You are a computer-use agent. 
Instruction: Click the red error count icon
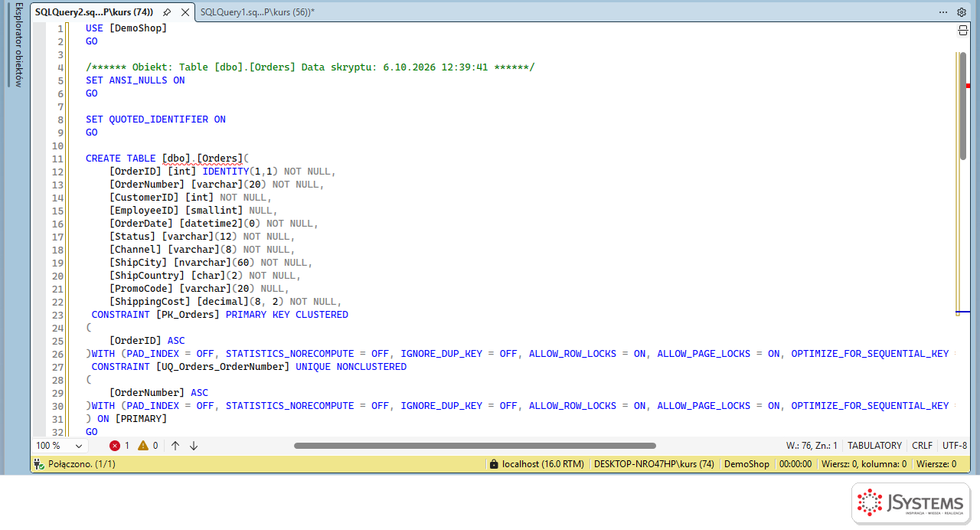(115, 445)
